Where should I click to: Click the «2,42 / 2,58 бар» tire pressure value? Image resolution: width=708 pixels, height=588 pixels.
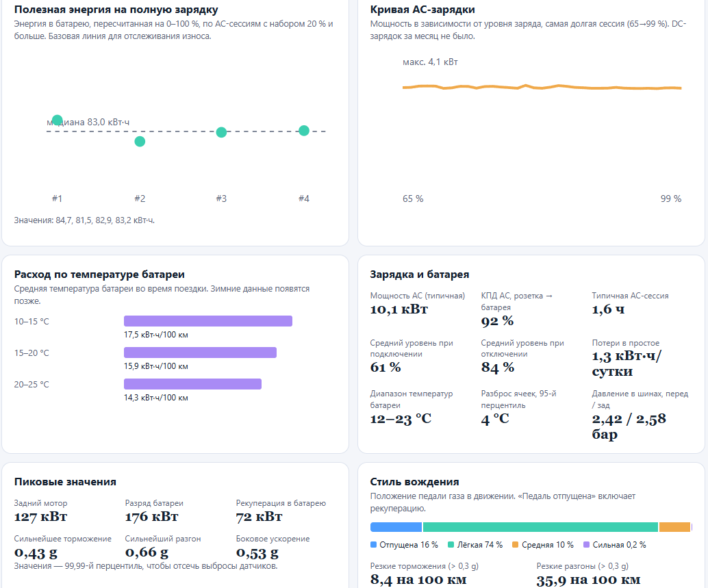[x=629, y=426]
